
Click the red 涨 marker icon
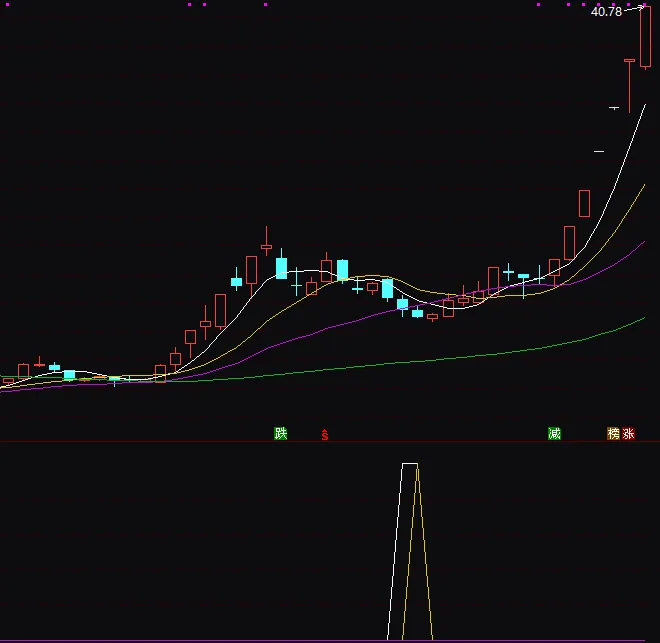(x=628, y=433)
